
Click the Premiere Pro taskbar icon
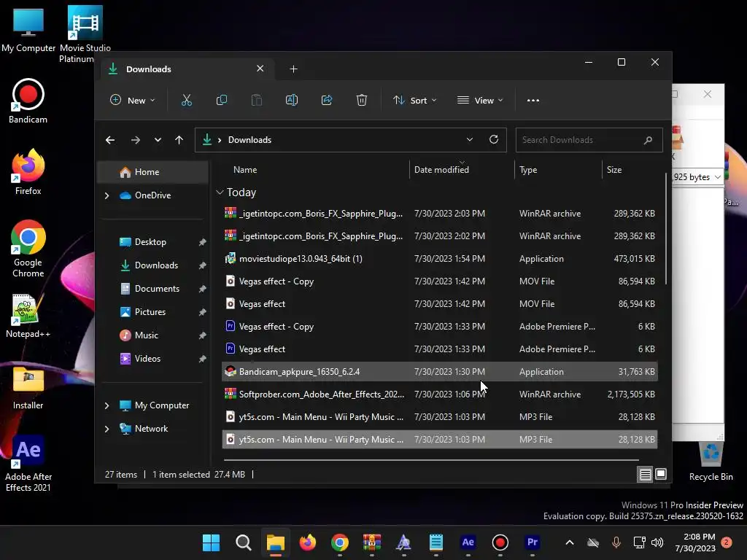tap(532, 542)
